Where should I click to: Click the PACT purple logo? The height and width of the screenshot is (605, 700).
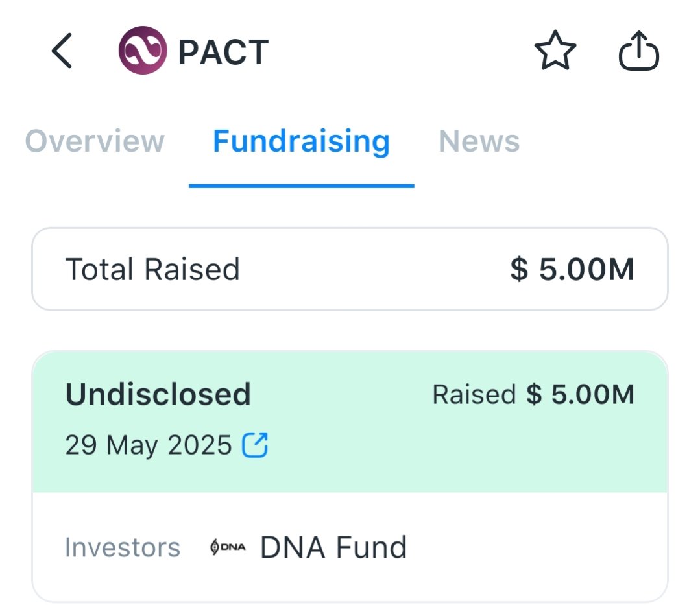(x=143, y=51)
